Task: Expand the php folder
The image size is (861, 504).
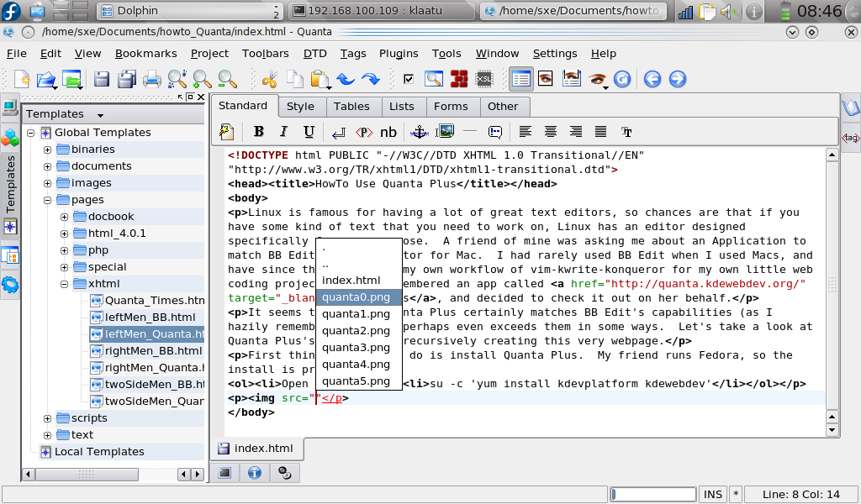Action: (64, 250)
